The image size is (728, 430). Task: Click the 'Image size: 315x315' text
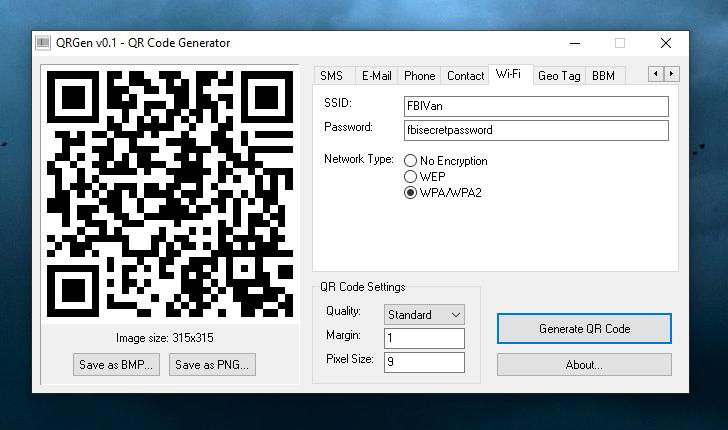164,338
